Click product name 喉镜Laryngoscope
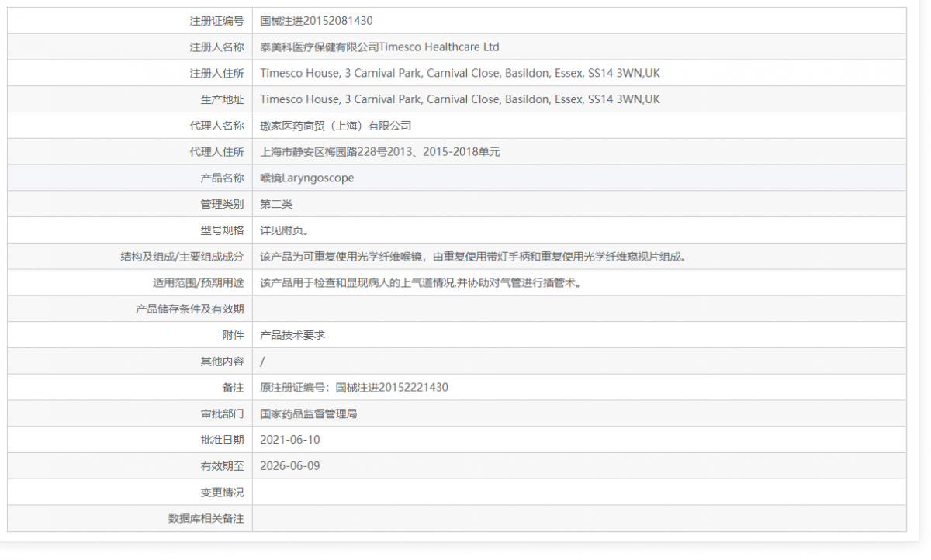This screenshot has width=931, height=560. point(307,178)
